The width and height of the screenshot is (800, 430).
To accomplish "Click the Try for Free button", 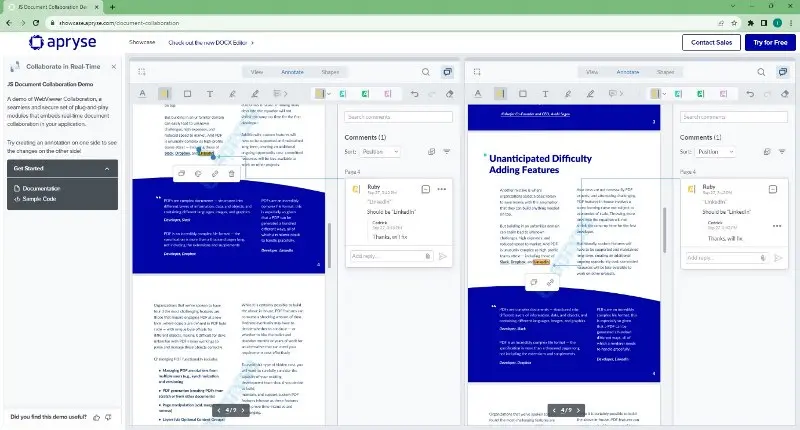I will coord(770,42).
